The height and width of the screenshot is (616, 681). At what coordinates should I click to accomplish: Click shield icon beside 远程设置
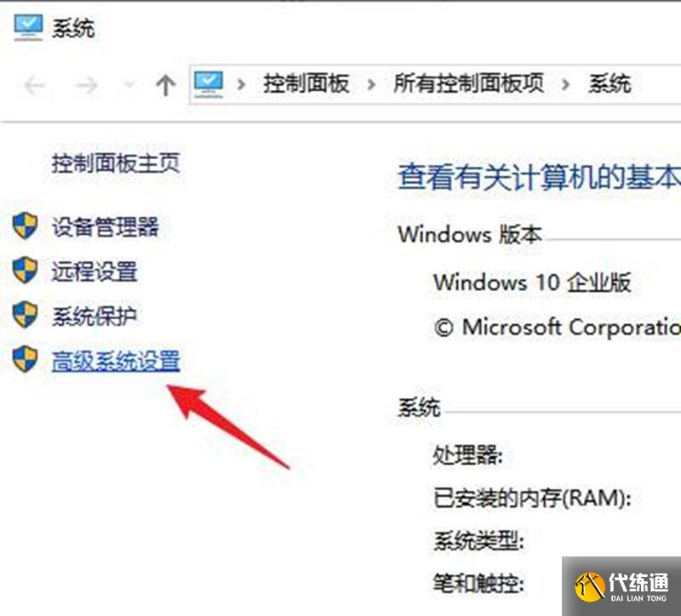[25, 270]
